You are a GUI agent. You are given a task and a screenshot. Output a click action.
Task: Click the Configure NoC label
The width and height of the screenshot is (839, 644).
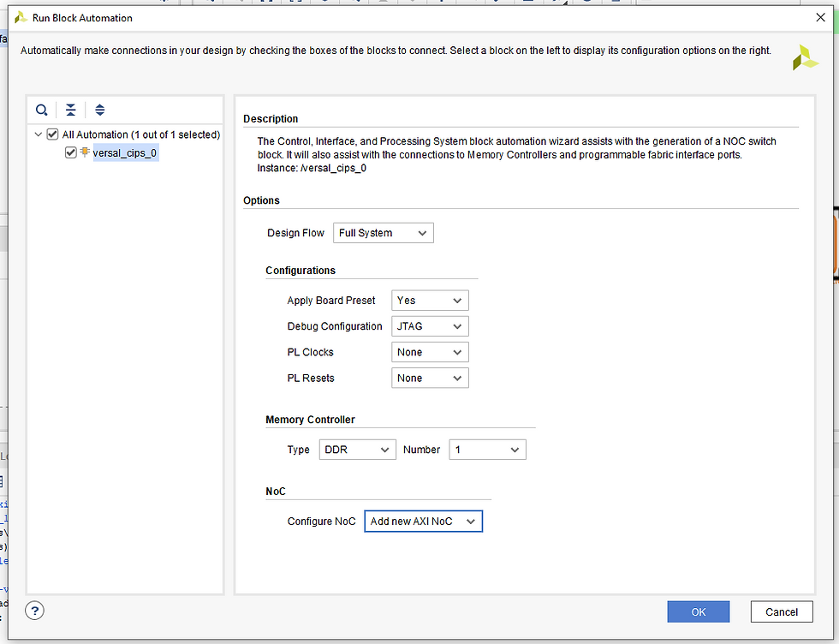pos(322,522)
